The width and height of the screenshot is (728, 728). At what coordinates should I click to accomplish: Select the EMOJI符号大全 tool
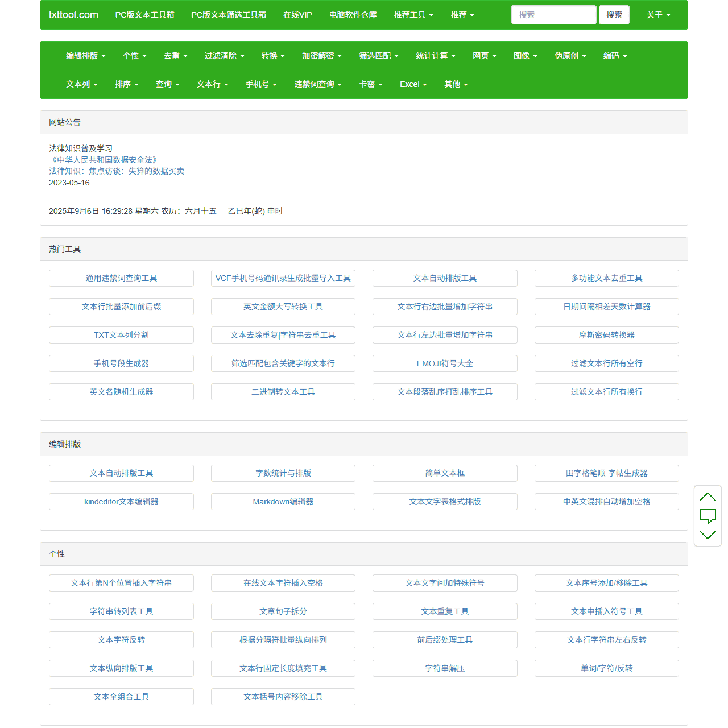(x=445, y=363)
